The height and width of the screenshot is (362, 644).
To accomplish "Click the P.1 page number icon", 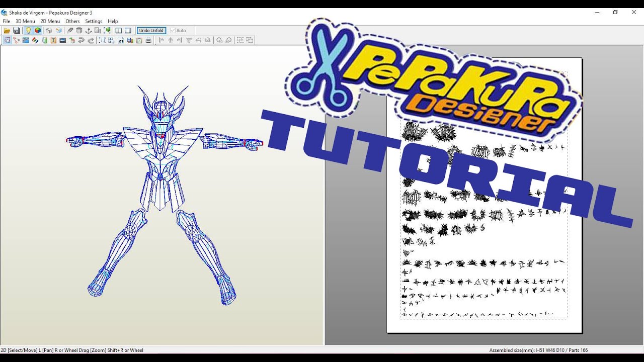I will click(121, 40).
